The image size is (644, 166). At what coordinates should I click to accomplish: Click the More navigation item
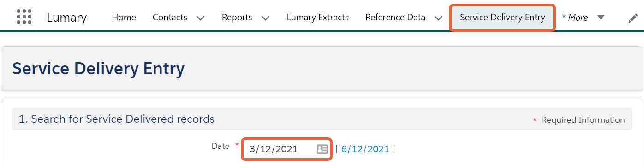(575, 18)
